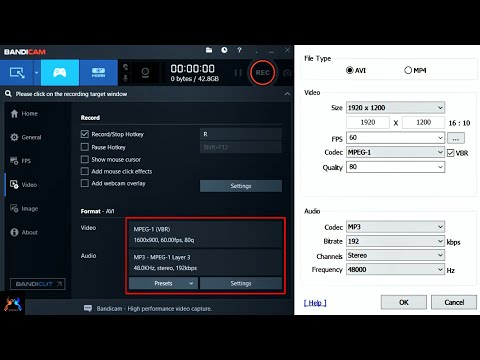Enable Add mouse click effects checkbox

pos(85,171)
